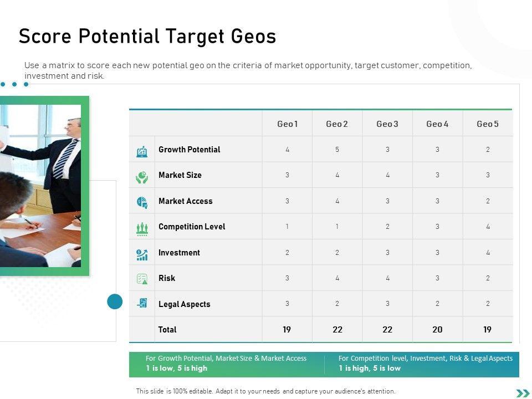Select the Geo 2 total value 22
Screen dimensions: 532x399
(337, 330)
